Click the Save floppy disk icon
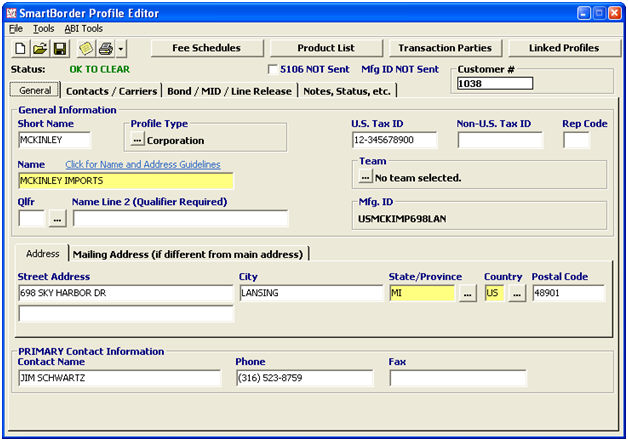The image size is (628, 441). pyautogui.click(x=59, y=48)
